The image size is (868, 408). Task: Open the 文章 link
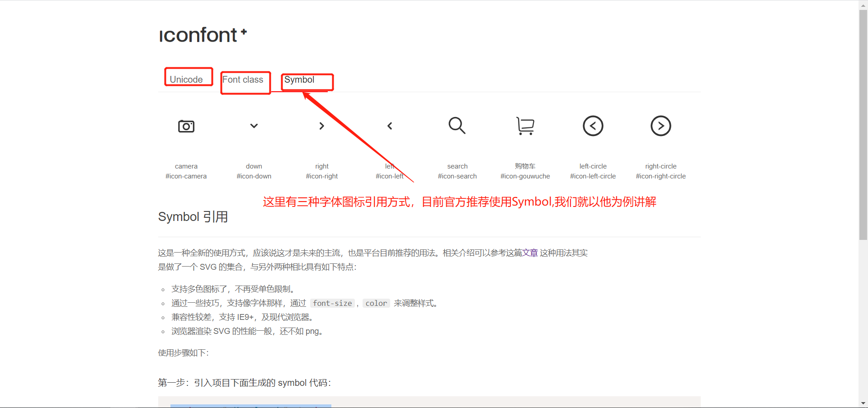(x=530, y=253)
